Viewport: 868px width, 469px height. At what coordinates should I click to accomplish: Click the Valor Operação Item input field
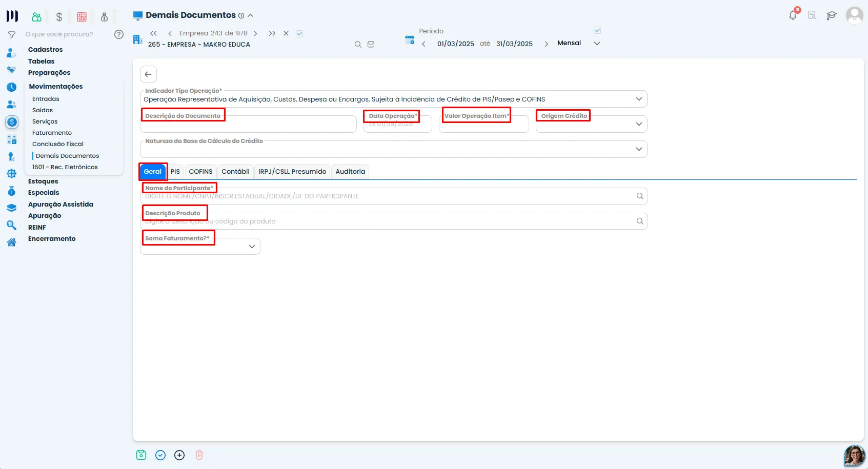tap(483, 124)
